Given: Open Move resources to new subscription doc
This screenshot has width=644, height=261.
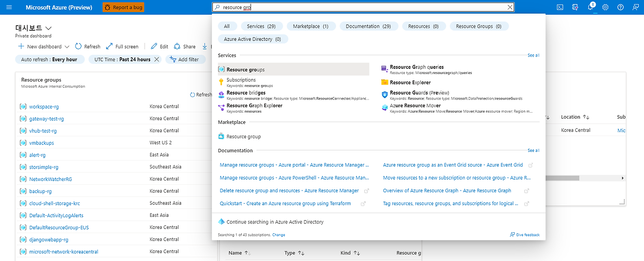Looking at the screenshot, I should pos(456,178).
